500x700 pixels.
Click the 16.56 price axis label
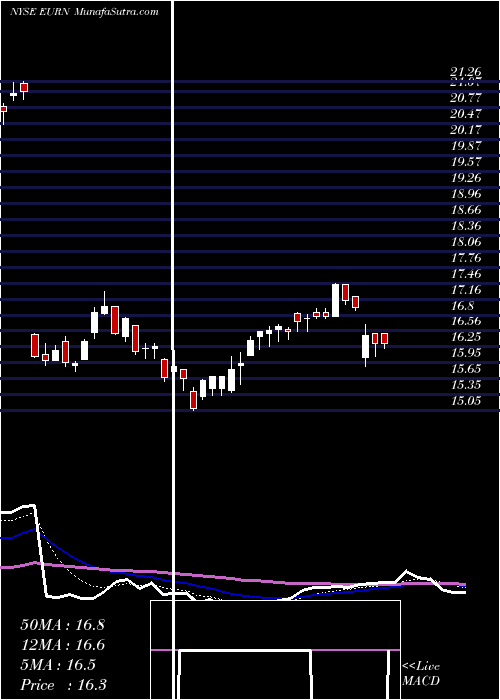(466, 321)
